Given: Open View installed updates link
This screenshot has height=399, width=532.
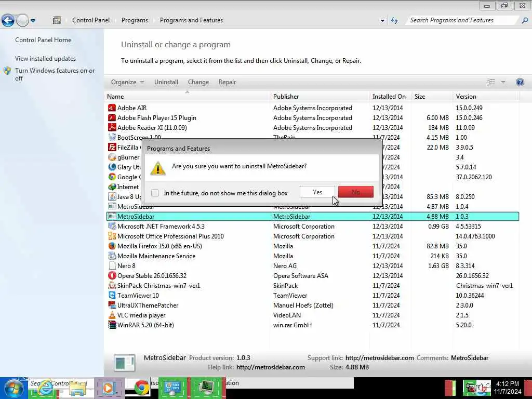Looking at the screenshot, I should [46, 59].
